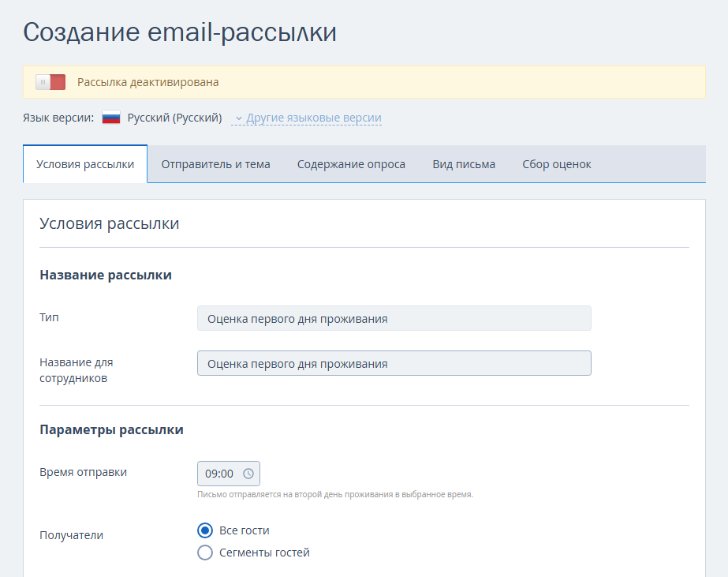Select the Все гости radio button
This screenshot has width=728, height=577.
click(205, 530)
